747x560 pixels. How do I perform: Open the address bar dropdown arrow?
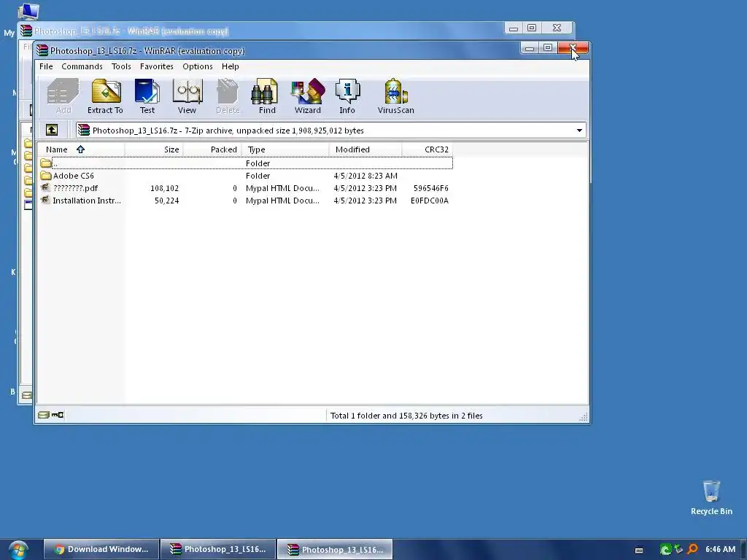click(579, 131)
